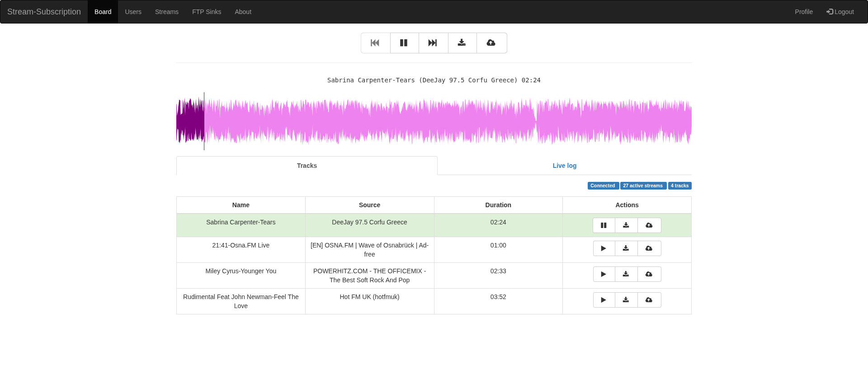Seek to the middle of the waveform

pos(434,121)
